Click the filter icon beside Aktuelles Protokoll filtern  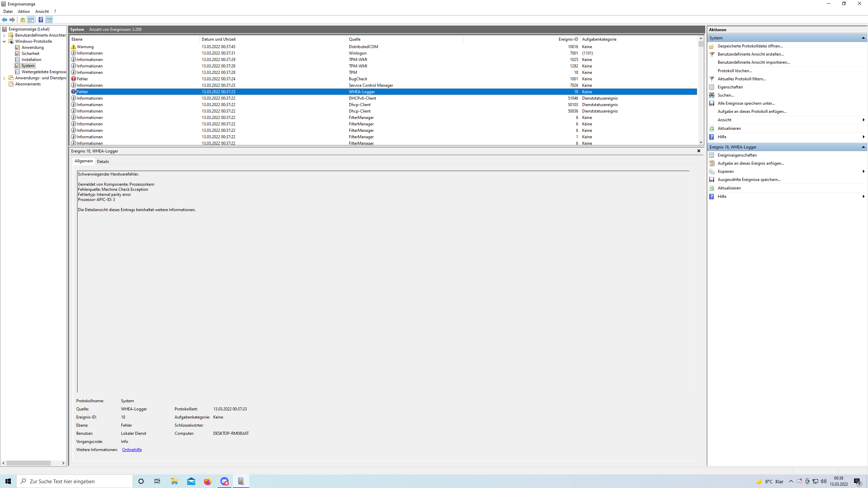tap(712, 79)
